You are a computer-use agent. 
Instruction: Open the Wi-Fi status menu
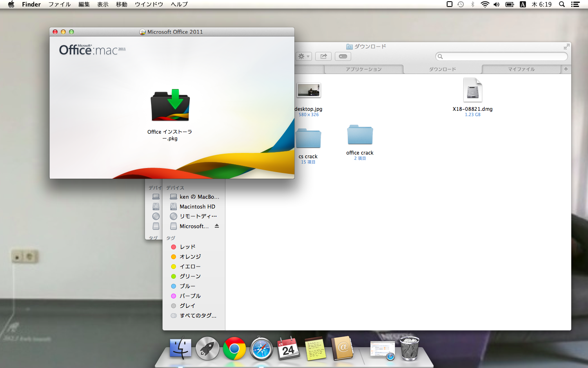click(485, 4)
